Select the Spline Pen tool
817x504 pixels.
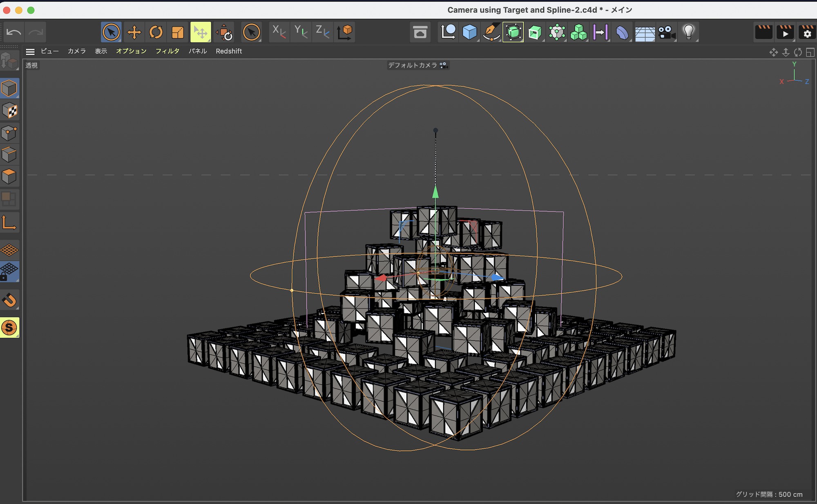pos(491,32)
